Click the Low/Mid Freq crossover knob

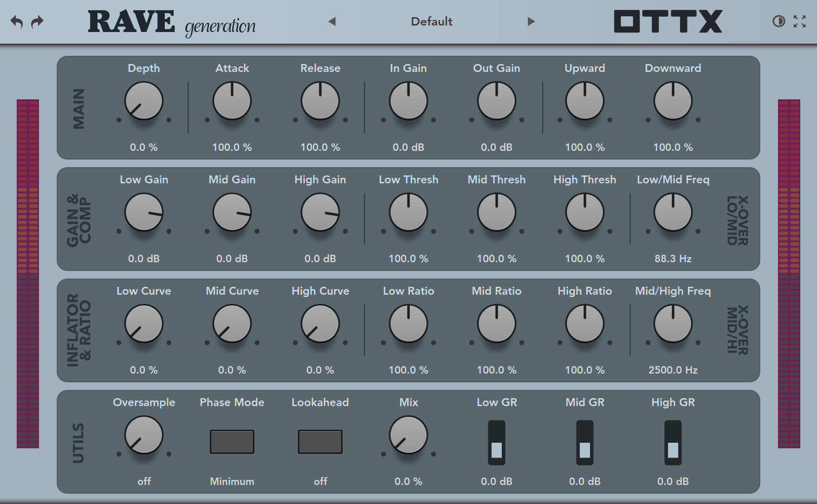pos(673,212)
